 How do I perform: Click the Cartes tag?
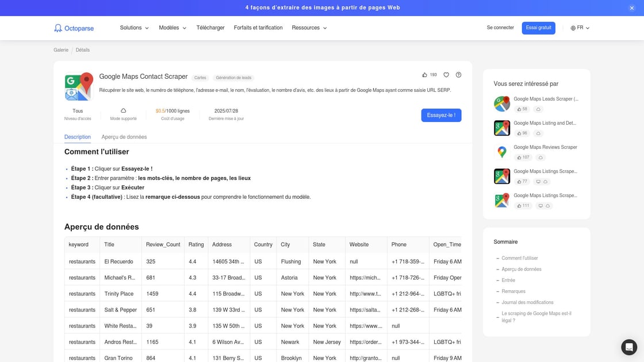(x=200, y=78)
